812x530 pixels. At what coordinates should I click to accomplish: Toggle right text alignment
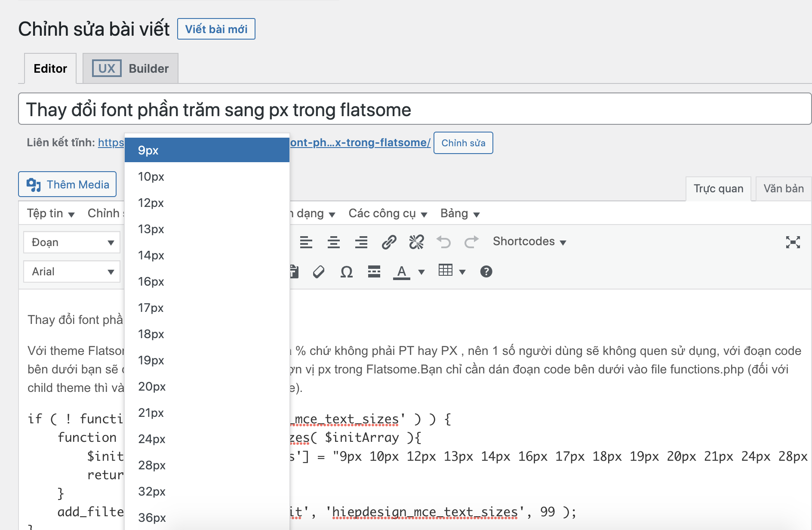coord(361,242)
